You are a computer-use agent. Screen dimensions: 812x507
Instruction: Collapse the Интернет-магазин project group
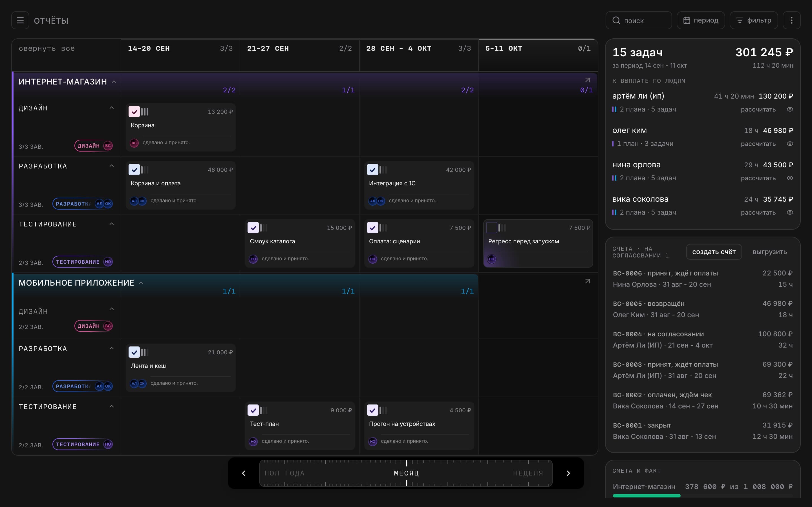click(x=114, y=82)
